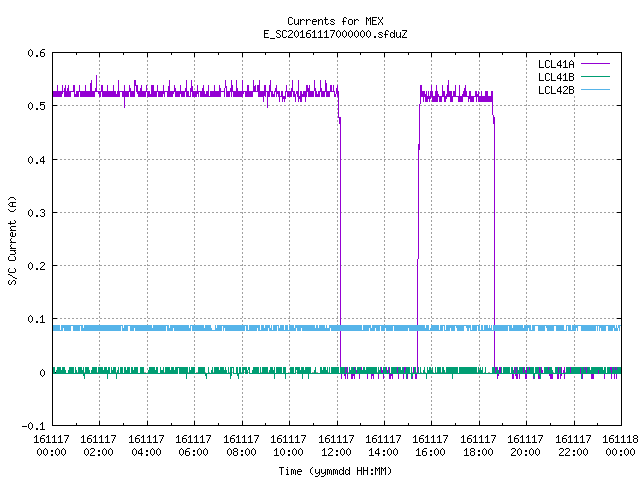
Task: Click the 0.1 y-axis tick label
Action: pos(36,319)
